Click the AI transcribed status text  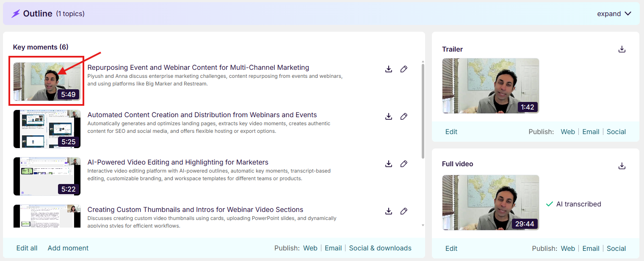tap(578, 204)
